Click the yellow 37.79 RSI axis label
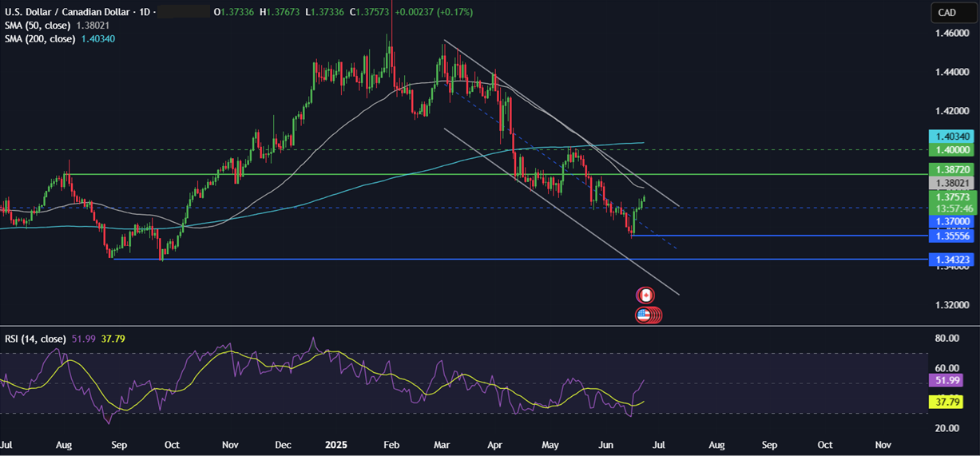Screen dimensions: 980x456 [946, 402]
